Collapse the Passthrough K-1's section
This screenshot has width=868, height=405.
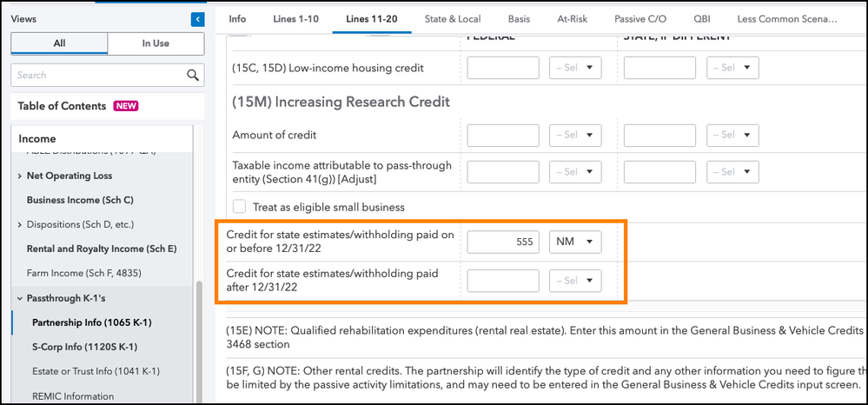coord(20,298)
